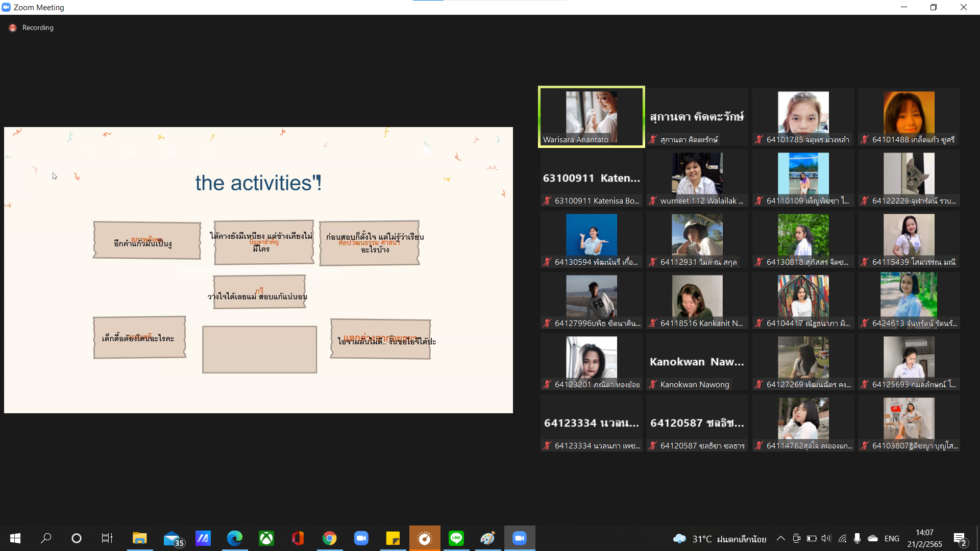Expand hidden system tray icons chevron
The image size is (980, 551).
[x=780, y=538]
